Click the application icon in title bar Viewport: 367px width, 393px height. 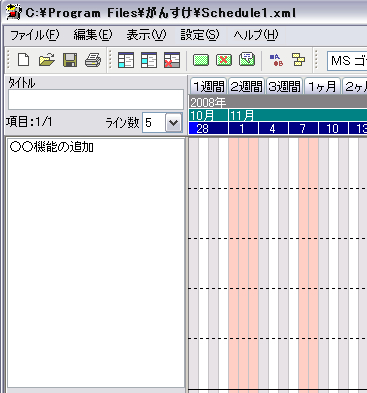click(x=14, y=12)
